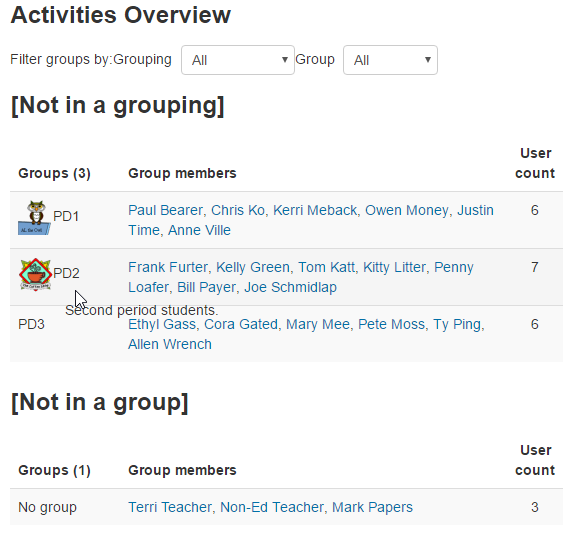
Task: Select Kelly Green member link
Action: pos(253,267)
